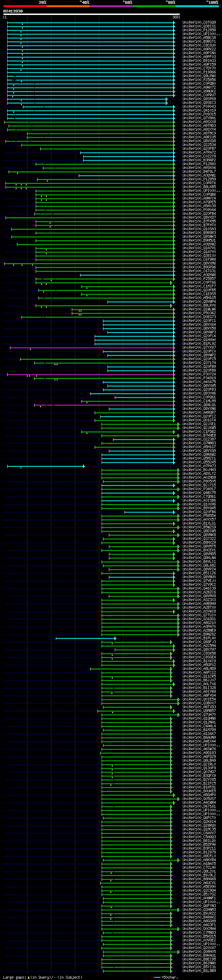Select hit label UniRef100_B9IA33

pos(199,60)
